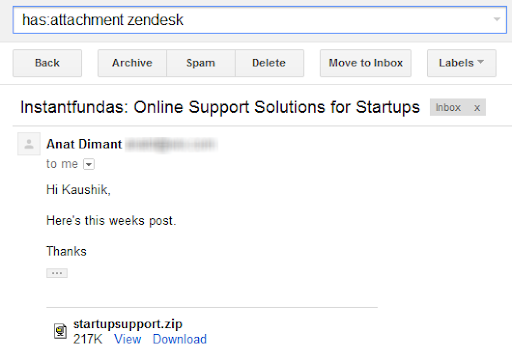Open the Labels dropdown
The height and width of the screenshot is (360, 512).
[x=462, y=63]
